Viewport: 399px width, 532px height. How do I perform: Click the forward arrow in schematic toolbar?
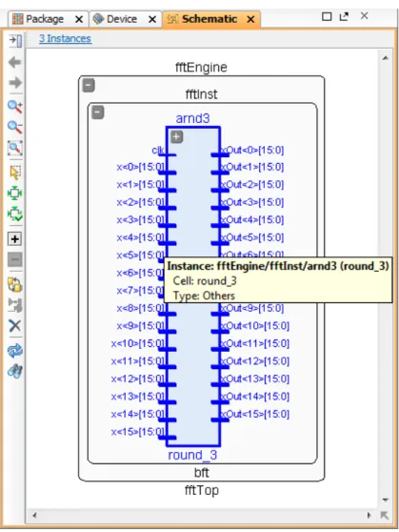click(15, 83)
